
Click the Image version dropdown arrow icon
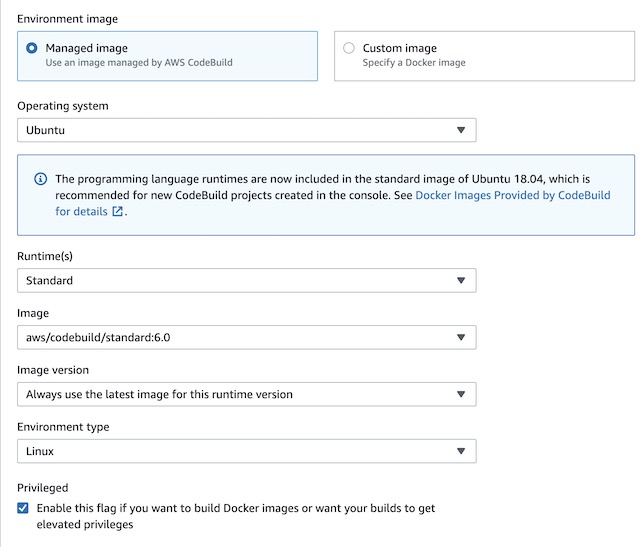tap(460, 394)
